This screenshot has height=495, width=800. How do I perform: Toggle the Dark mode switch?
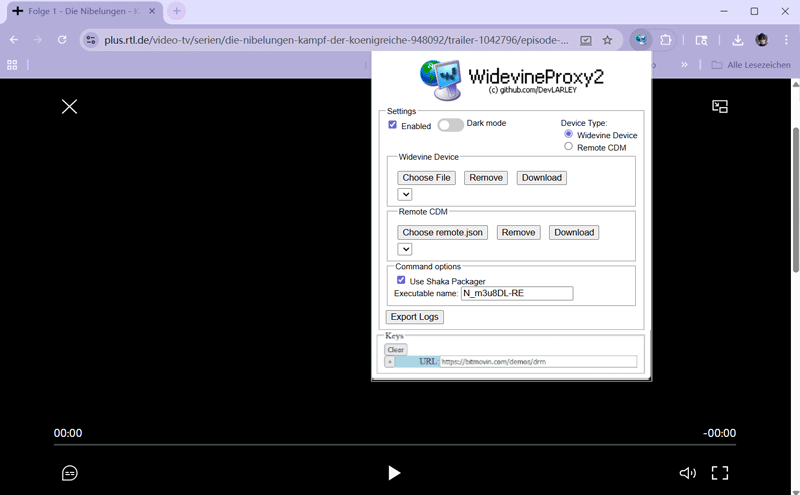click(x=450, y=125)
